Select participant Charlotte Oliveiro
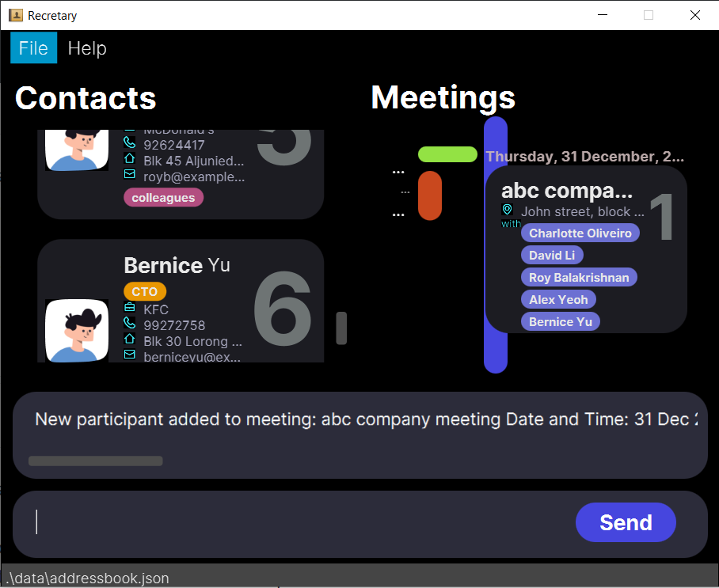The height and width of the screenshot is (588, 719). pyautogui.click(x=580, y=233)
